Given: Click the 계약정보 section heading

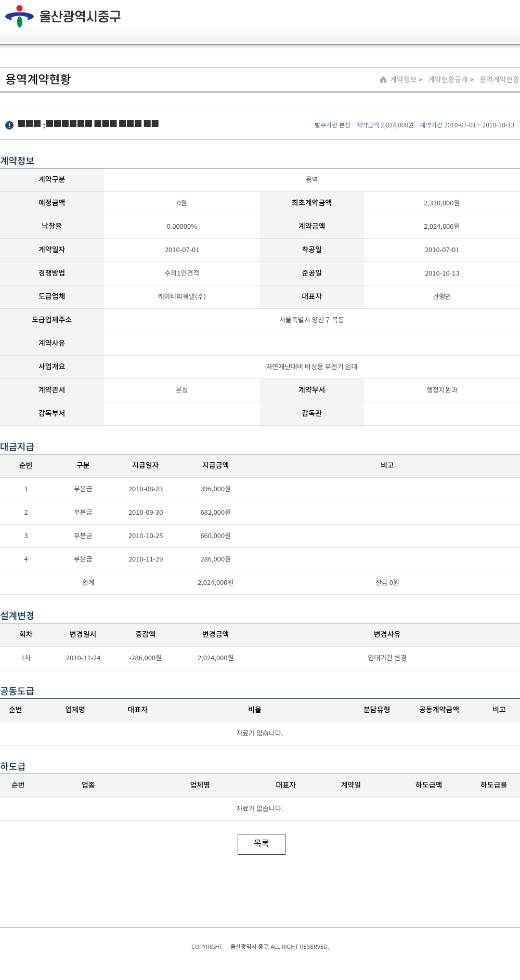Looking at the screenshot, I should point(17,161).
